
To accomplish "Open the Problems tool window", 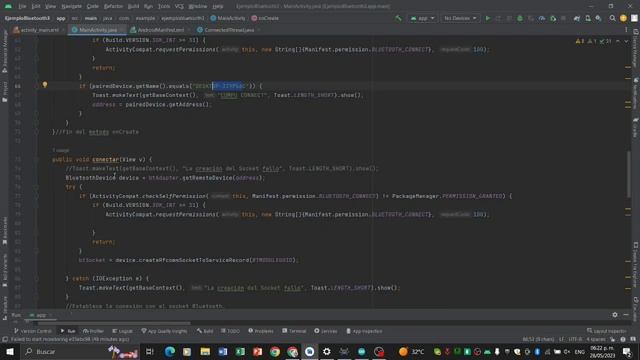I will coord(261,331).
